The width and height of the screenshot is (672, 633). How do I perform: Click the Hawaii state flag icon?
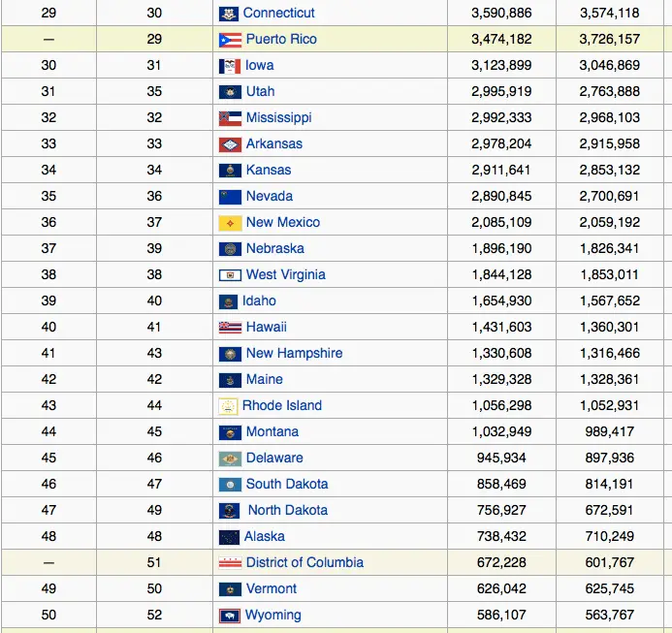point(230,328)
